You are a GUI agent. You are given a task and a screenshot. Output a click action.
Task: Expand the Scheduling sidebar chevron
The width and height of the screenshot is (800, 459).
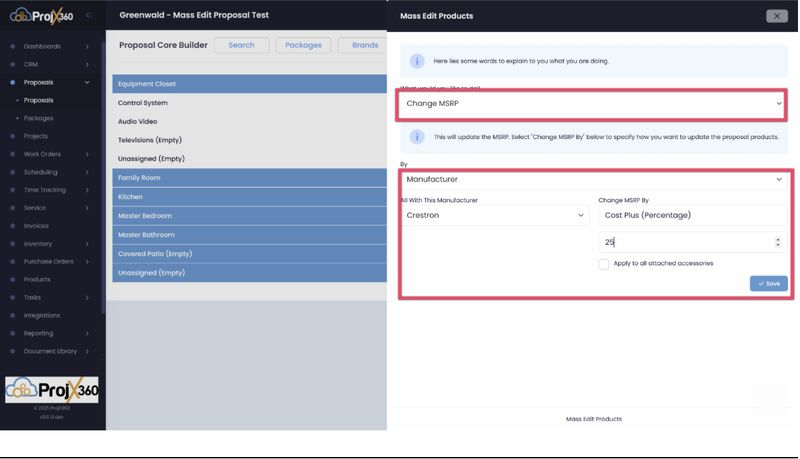tap(87, 172)
